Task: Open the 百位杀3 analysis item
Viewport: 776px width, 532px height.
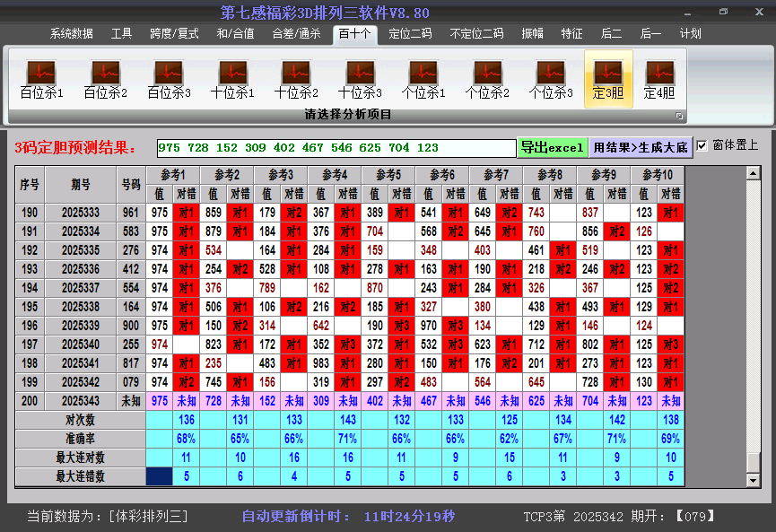Action: point(169,79)
